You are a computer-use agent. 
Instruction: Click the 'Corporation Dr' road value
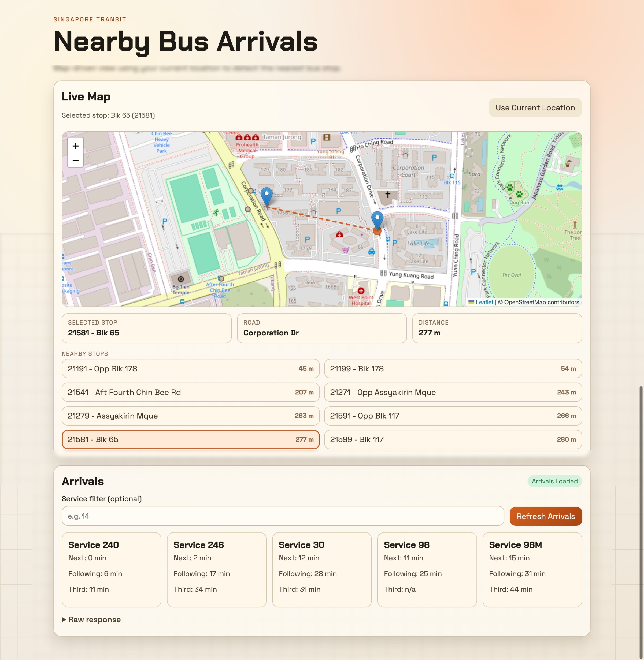point(271,333)
